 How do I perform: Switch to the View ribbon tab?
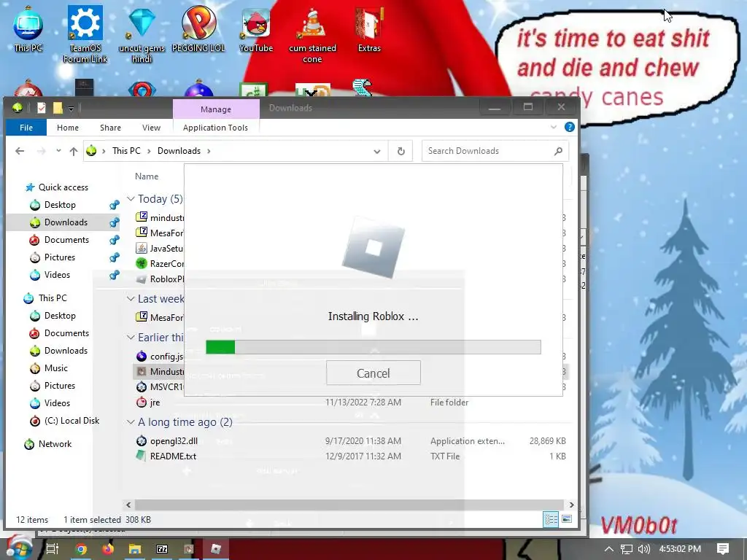(x=151, y=128)
